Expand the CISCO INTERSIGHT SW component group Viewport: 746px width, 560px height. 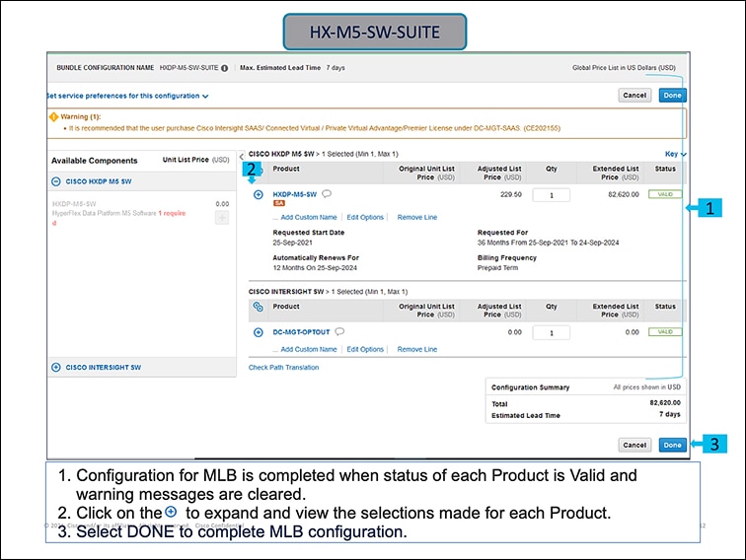[56, 367]
